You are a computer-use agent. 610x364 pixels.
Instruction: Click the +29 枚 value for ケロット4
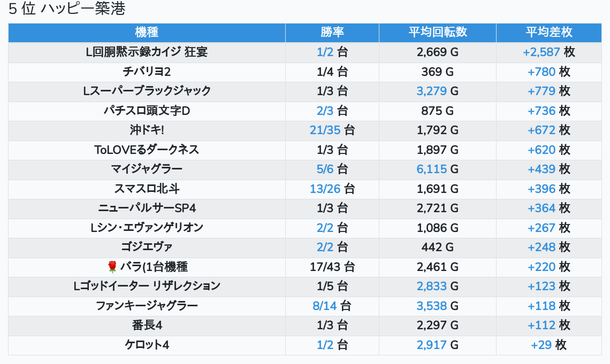(x=549, y=345)
